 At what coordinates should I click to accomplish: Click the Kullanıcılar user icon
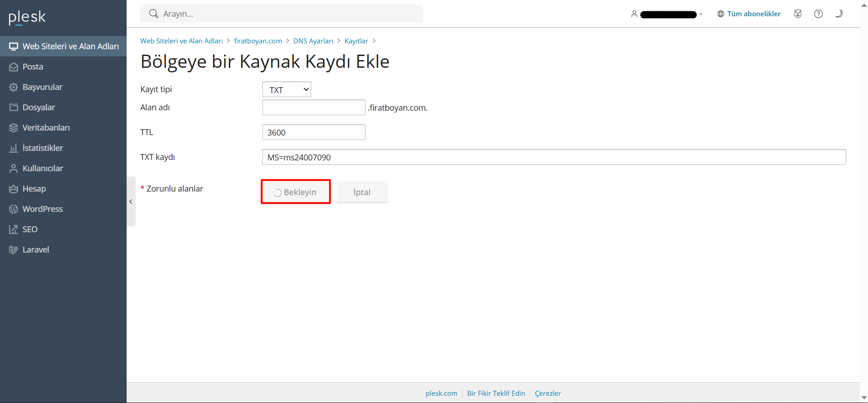click(x=14, y=169)
